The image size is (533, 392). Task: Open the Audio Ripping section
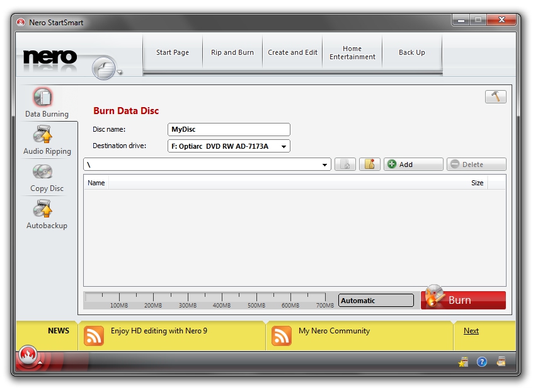47,141
